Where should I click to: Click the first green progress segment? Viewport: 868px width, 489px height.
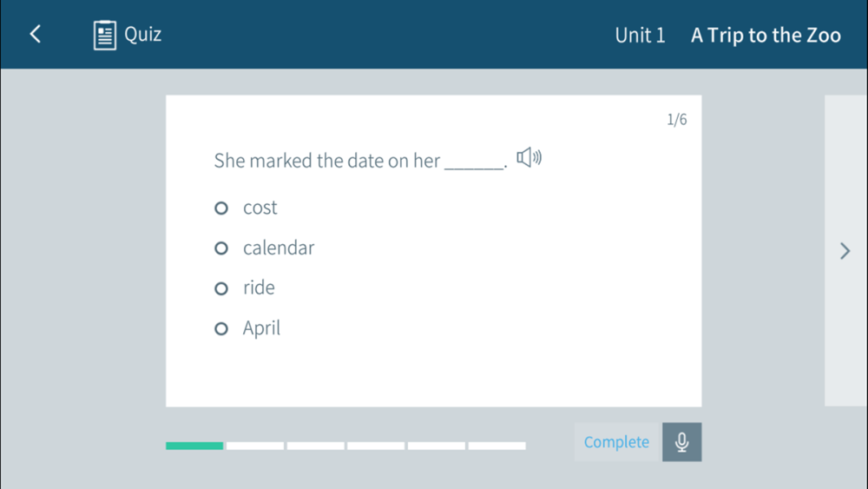coord(194,446)
